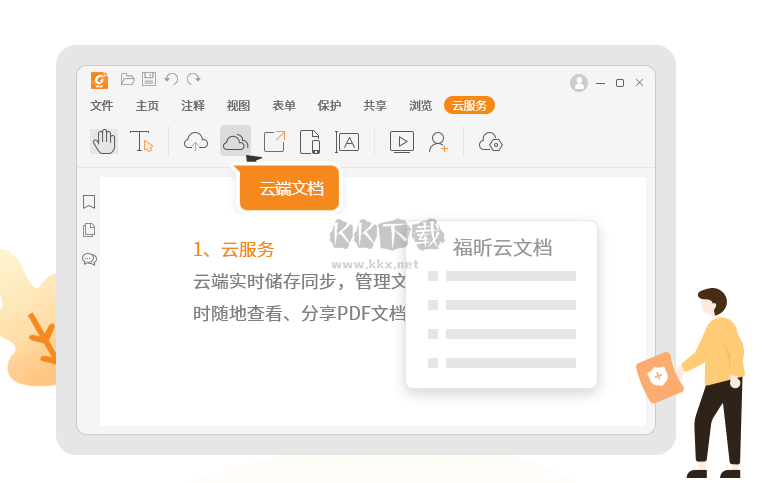The height and width of the screenshot is (483, 771).
Task: Switch to the 视图 tab
Action: coord(238,106)
